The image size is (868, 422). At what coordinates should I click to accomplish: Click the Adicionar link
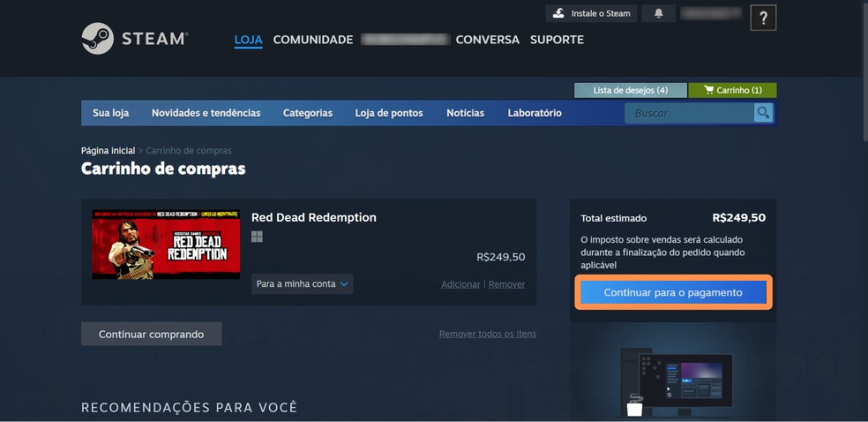pos(460,284)
